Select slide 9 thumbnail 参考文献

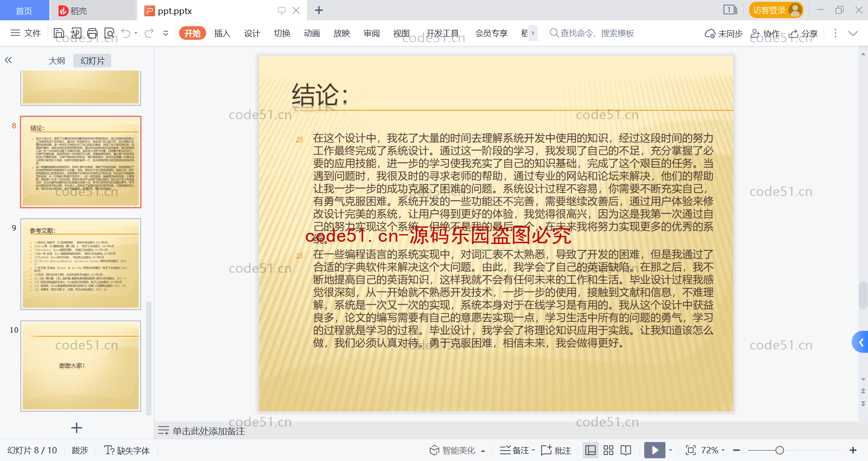coord(80,264)
